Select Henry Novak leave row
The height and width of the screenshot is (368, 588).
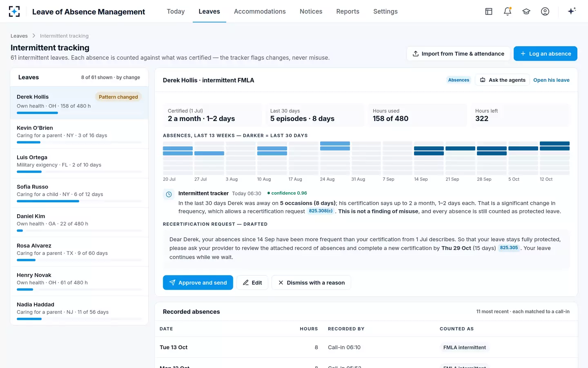click(x=79, y=281)
